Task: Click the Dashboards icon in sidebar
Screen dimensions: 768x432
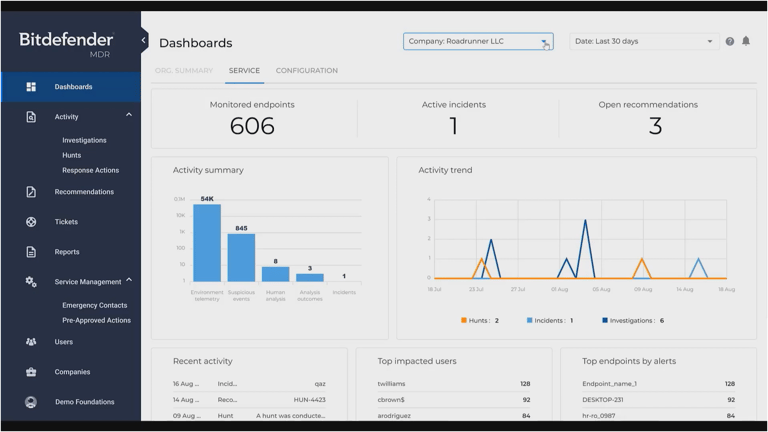Action: [31, 87]
